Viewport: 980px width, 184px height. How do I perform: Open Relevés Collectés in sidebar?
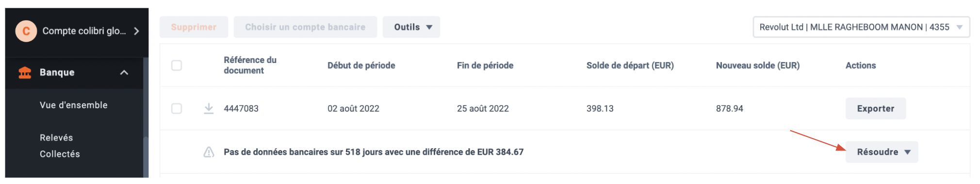[60, 146]
